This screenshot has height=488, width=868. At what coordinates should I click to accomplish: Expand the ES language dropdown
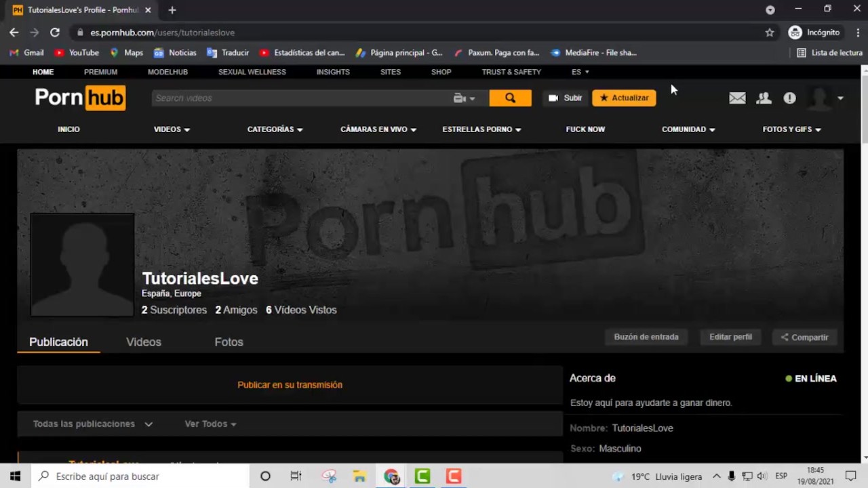click(580, 72)
